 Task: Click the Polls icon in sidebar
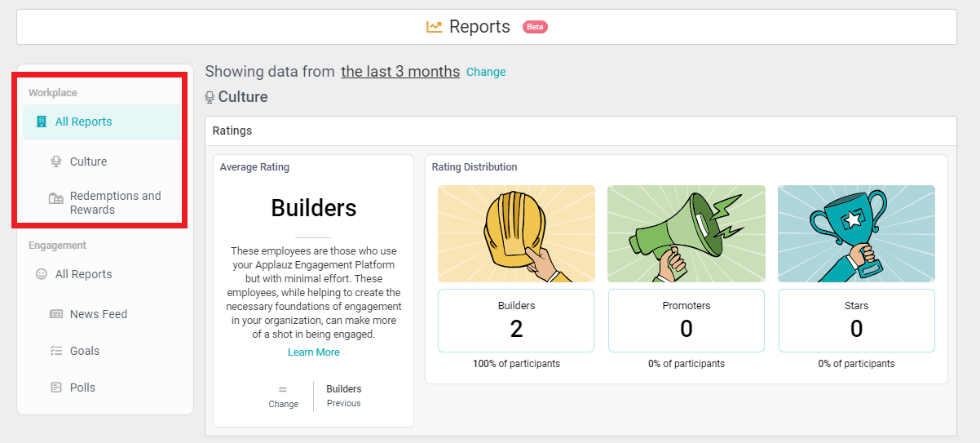[x=56, y=388]
